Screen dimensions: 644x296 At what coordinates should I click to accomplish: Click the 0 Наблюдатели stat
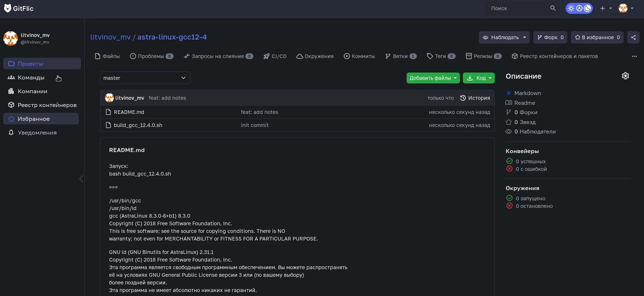pyautogui.click(x=535, y=131)
